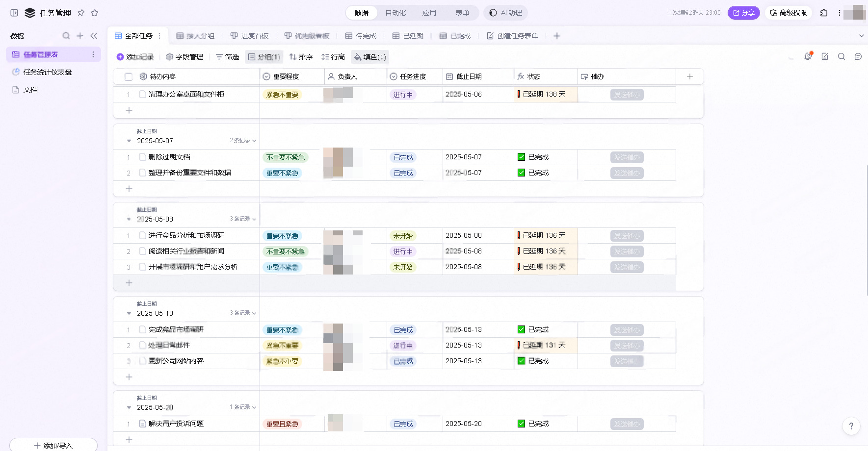
Task: Add a new column with plus icon
Action: tap(689, 76)
